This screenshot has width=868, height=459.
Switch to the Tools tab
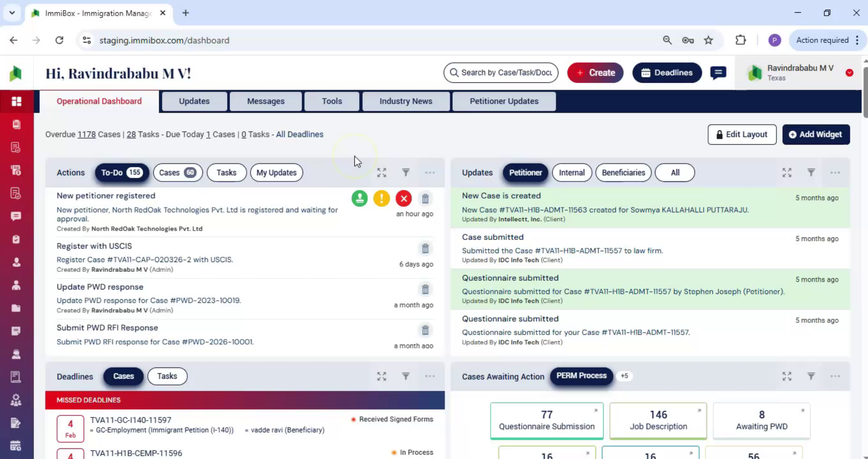click(x=332, y=101)
